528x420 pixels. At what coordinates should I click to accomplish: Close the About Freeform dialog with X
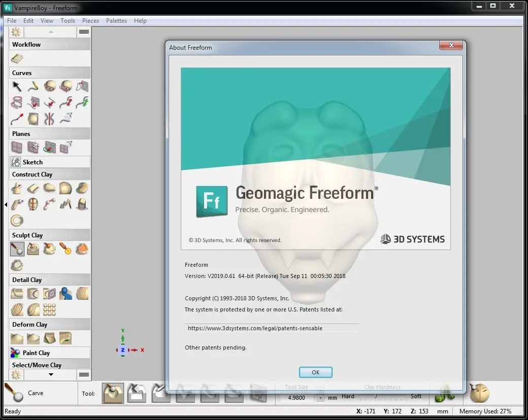coord(451,45)
